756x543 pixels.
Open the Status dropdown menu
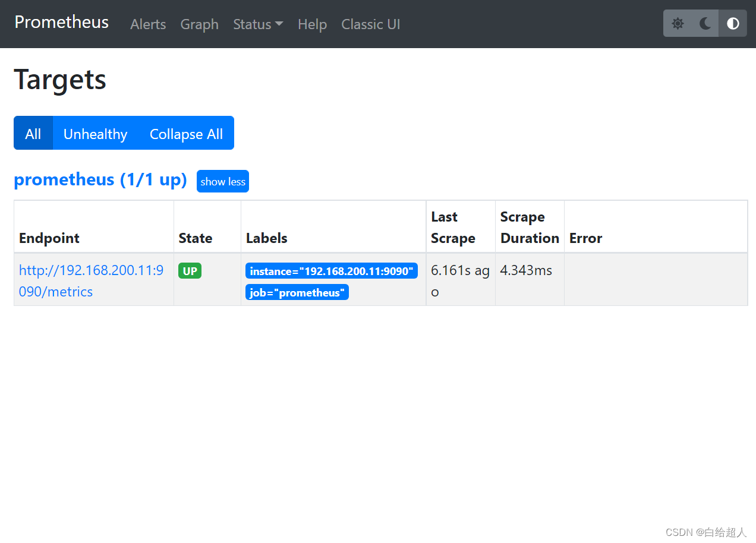(258, 24)
